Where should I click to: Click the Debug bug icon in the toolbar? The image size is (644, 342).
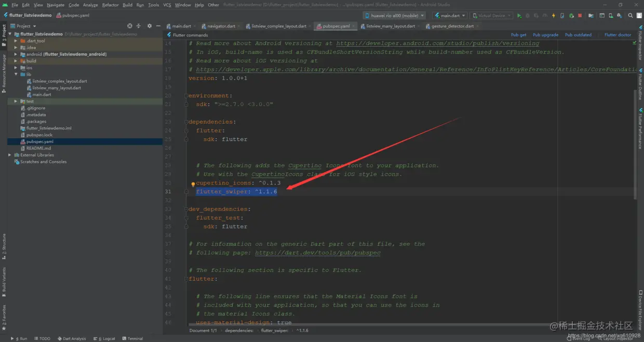pyautogui.click(x=528, y=16)
